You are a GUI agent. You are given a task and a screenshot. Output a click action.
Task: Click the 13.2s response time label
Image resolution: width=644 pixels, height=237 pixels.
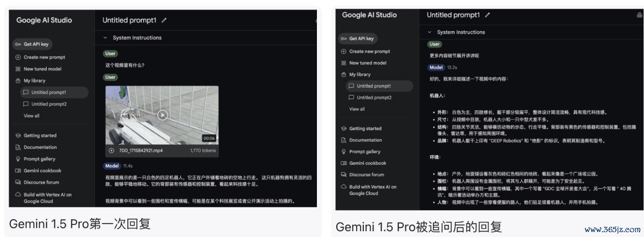click(x=452, y=67)
